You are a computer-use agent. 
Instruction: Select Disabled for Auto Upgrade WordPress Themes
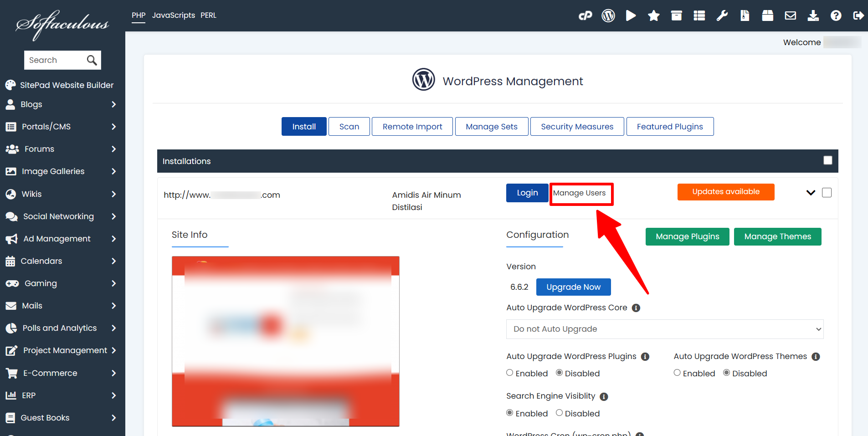tap(727, 373)
